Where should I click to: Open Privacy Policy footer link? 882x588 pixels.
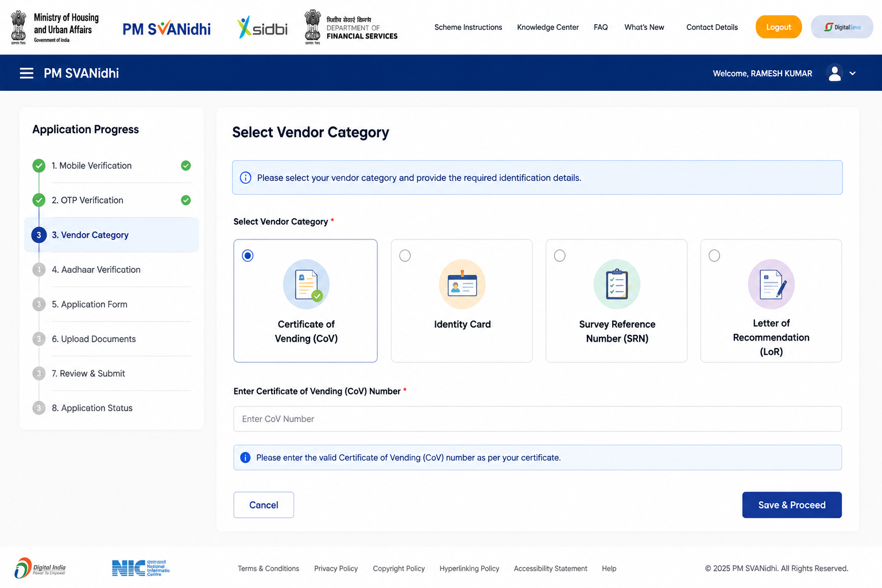pyautogui.click(x=336, y=568)
